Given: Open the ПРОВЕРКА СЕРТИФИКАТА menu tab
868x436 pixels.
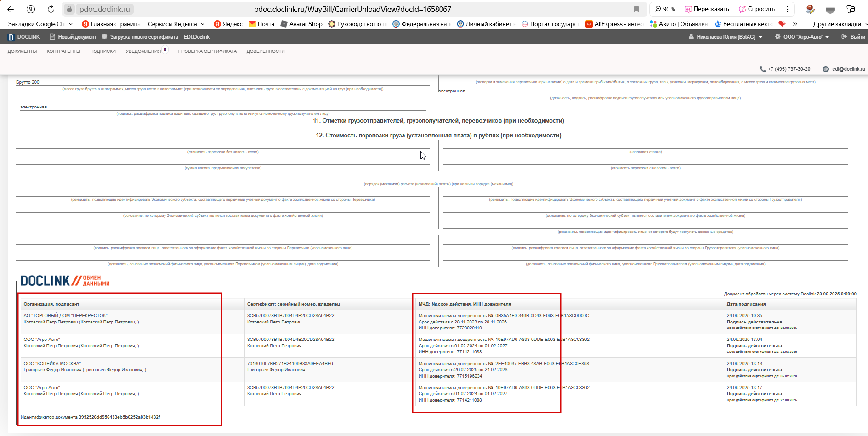Looking at the screenshot, I should 207,51.
